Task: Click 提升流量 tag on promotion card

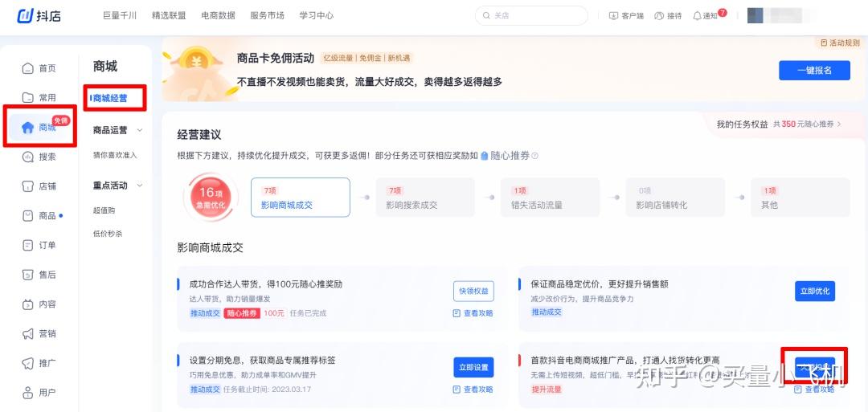Action: pyautogui.click(x=547, y=390)
